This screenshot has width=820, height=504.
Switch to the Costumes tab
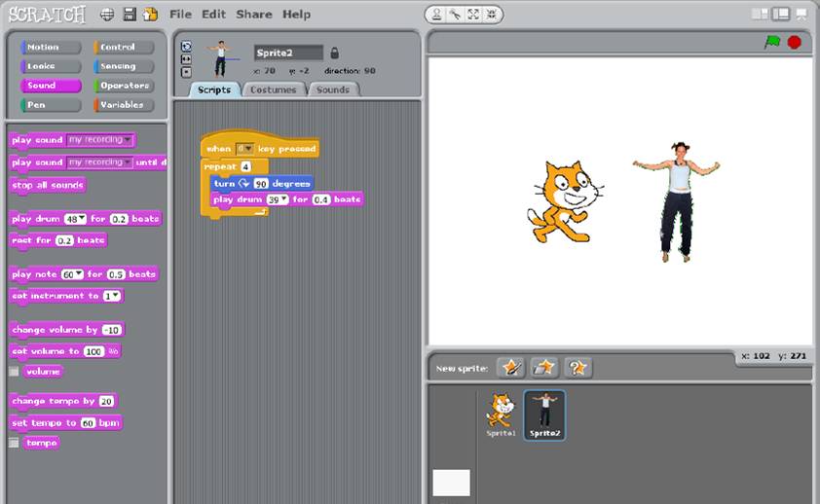click(x=273, y=90)
